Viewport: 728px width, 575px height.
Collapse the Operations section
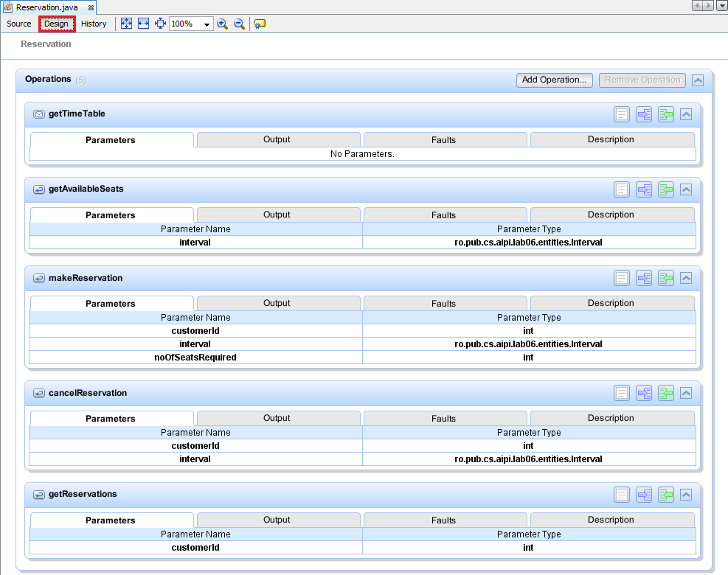(x=697, y=80)
